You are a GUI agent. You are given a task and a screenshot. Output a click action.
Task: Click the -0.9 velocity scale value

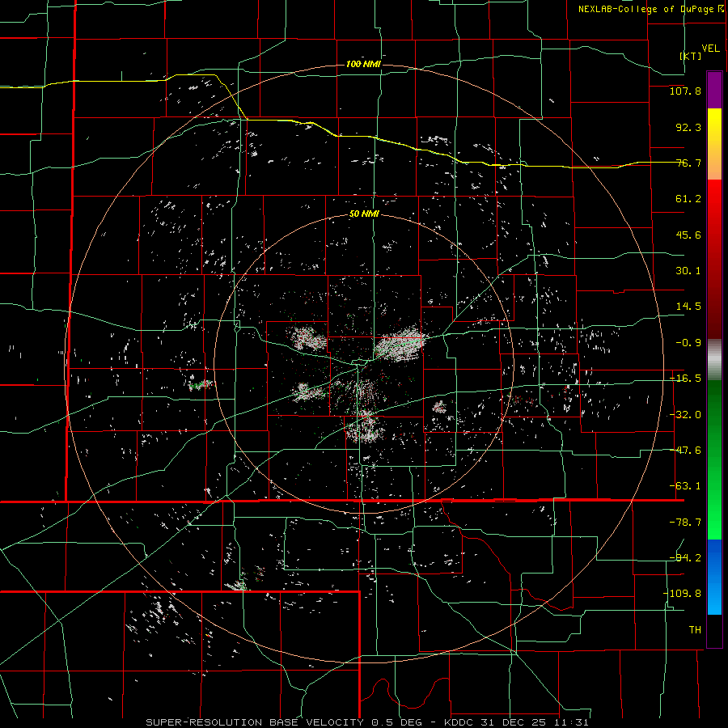pyautogui.click(x=688, y=343)
